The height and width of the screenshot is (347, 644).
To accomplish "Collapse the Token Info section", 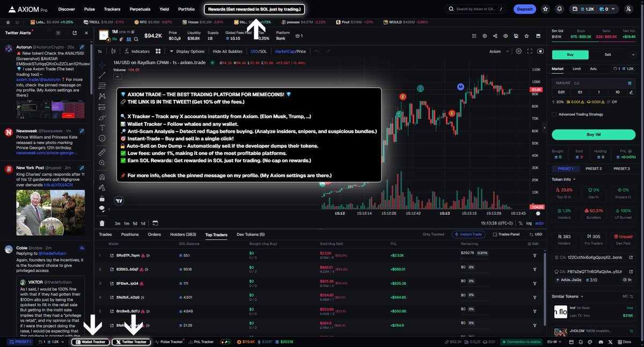I will 564,179.
